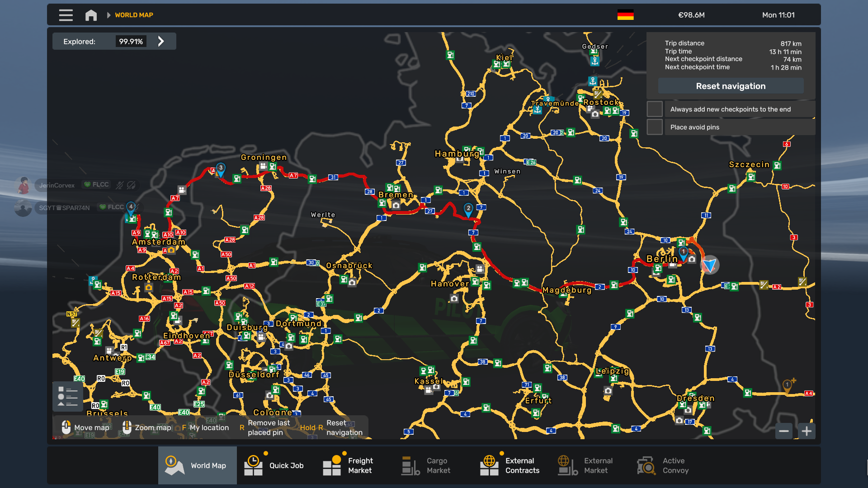Click the German flag icon
The height and width of the screenshot is (488, 868).
(625, 15)
